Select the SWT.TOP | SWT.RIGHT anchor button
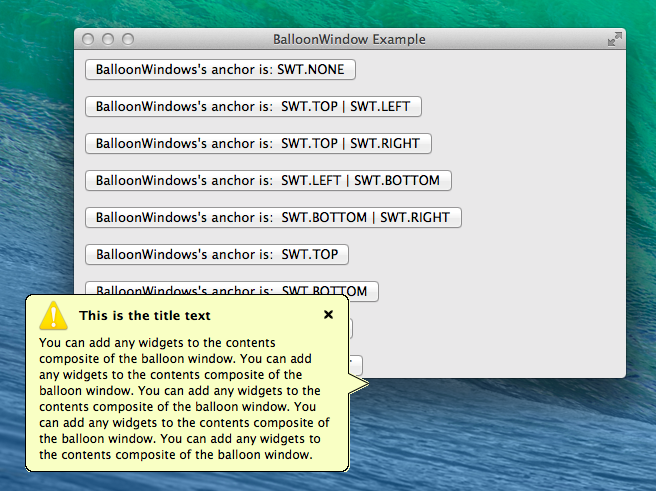 click(258, 143)
